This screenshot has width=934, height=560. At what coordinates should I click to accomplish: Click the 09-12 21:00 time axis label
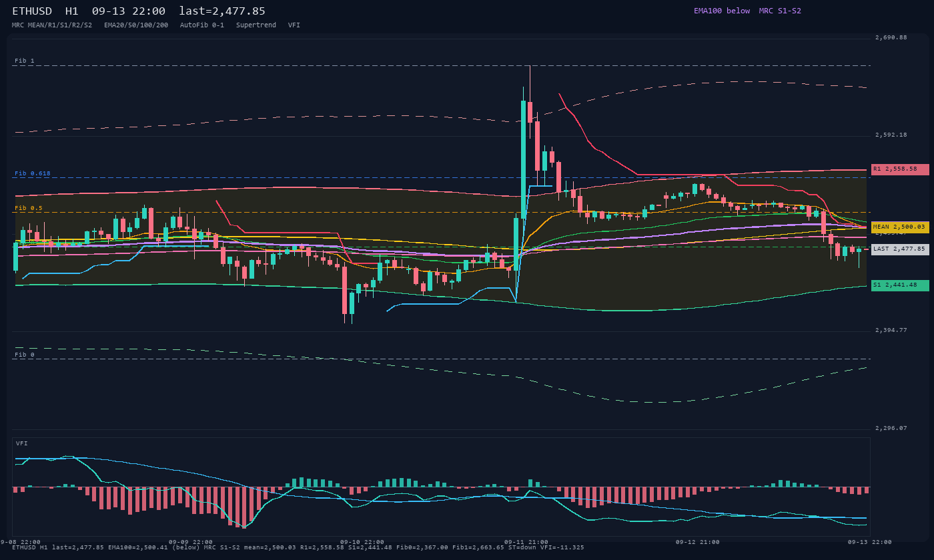[698, 542]
